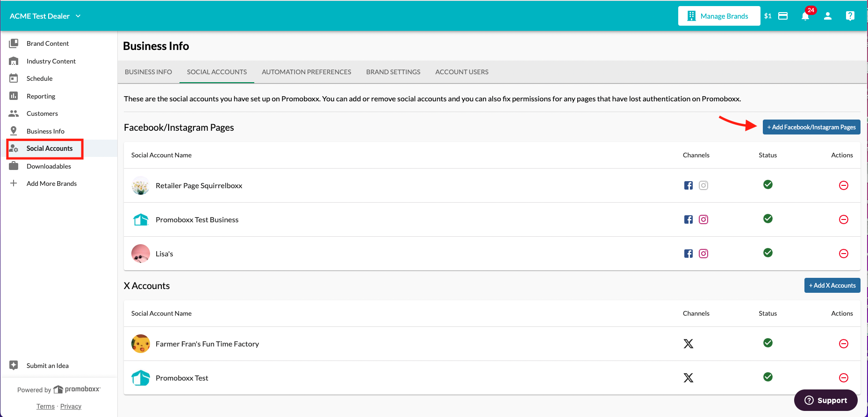Open the Submit an Idea link
This screenshot has width=868, height=417.
point(48,366)
